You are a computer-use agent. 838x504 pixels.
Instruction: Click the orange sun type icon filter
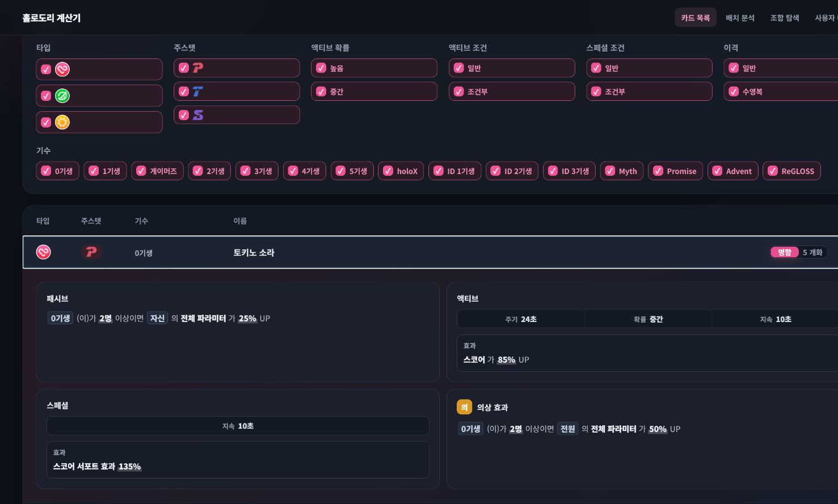62,122
